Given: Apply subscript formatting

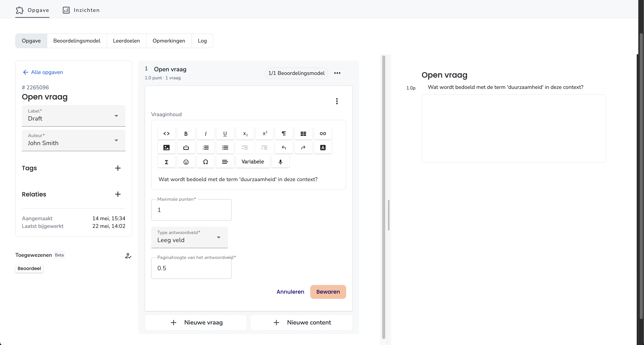Looking at the screenshot, I should [245, 134].
